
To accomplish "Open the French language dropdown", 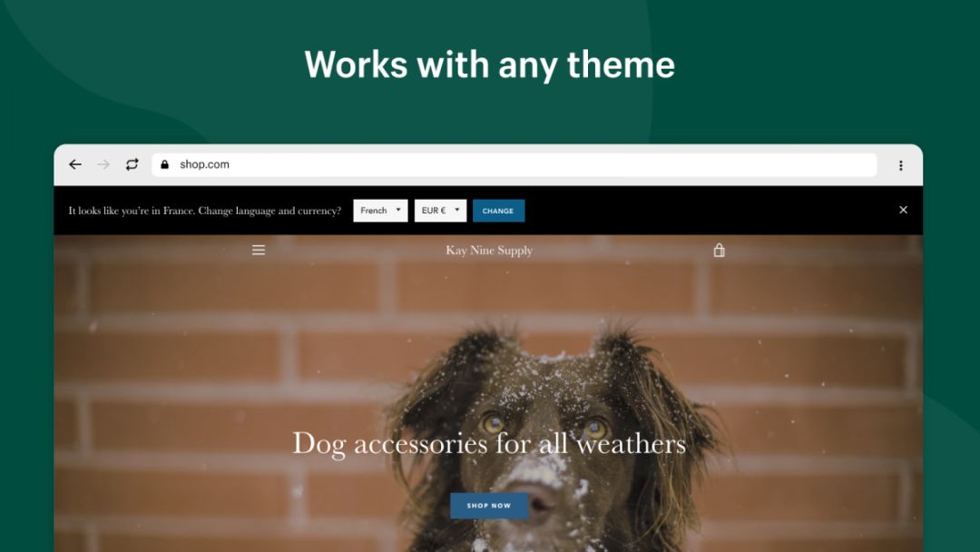I will (380, 211).
